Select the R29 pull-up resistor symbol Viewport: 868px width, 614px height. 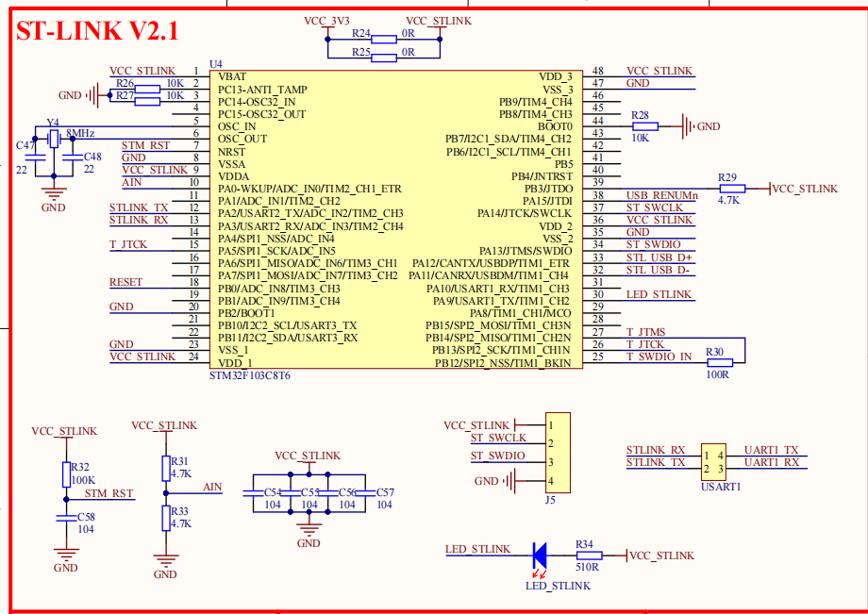(732, 189)
